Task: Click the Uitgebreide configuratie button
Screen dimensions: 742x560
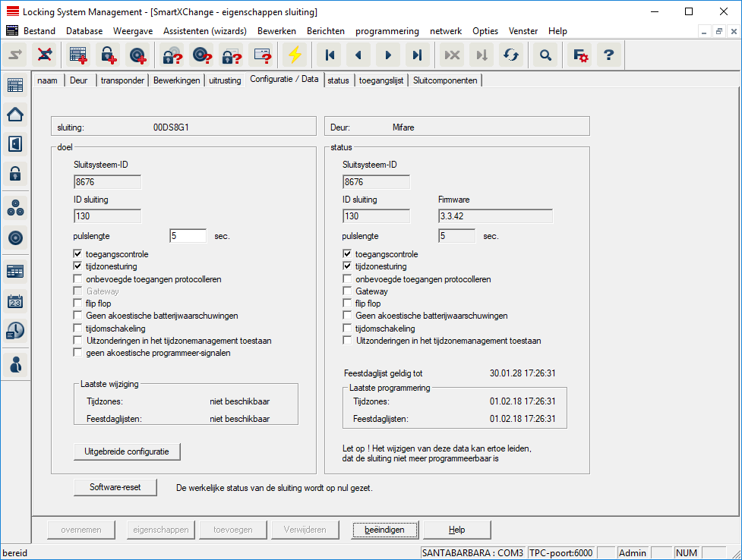Action: click(127, 451)
